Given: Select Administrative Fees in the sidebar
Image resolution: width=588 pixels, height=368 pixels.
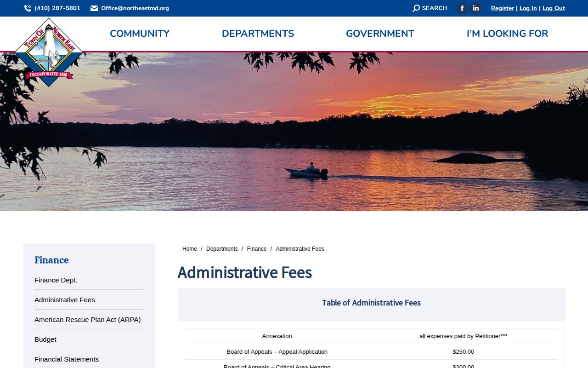Looking at the screenshot, I should (x=65, y=300).
